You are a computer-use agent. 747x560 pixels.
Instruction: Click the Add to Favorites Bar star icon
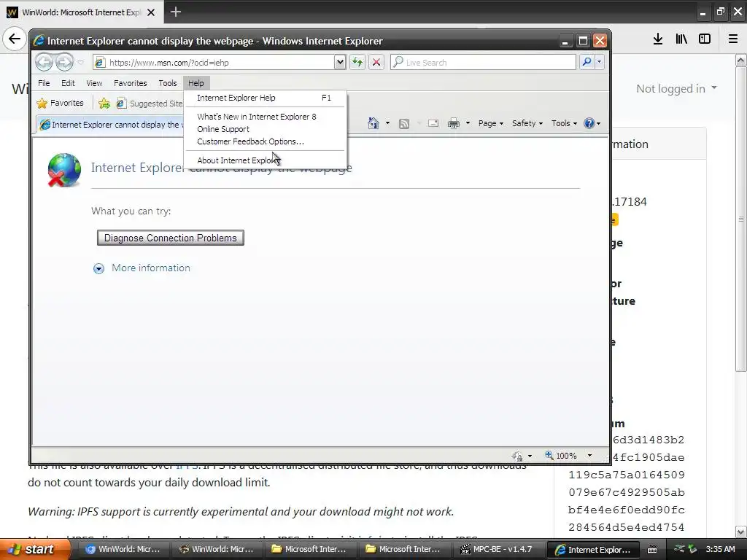click(x=104, y=103)
